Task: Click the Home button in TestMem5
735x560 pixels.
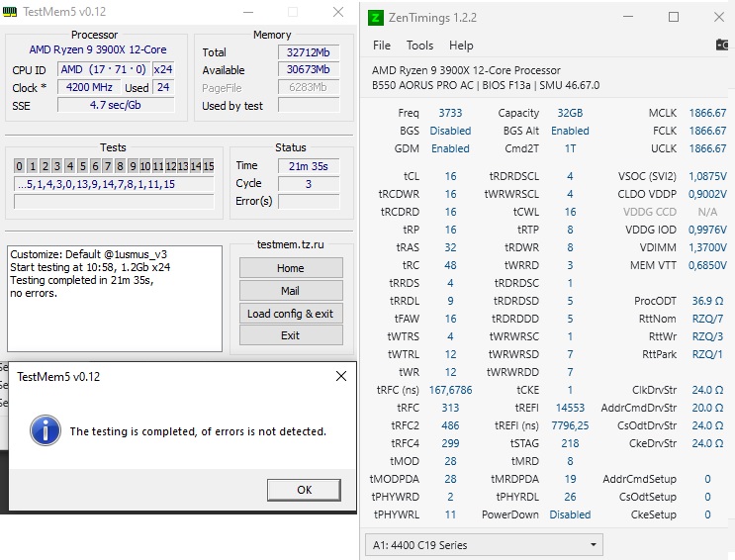Action: tap(291, 268)
